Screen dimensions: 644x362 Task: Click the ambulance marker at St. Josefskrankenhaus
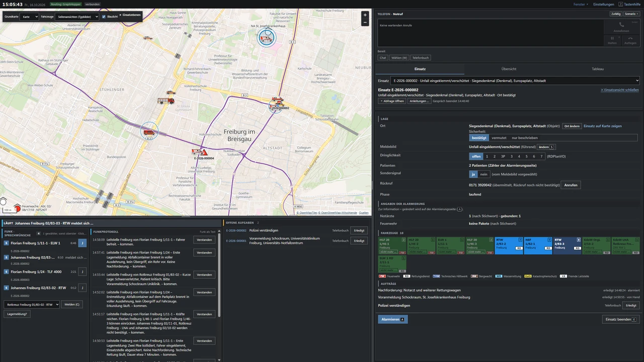point(267,37)
